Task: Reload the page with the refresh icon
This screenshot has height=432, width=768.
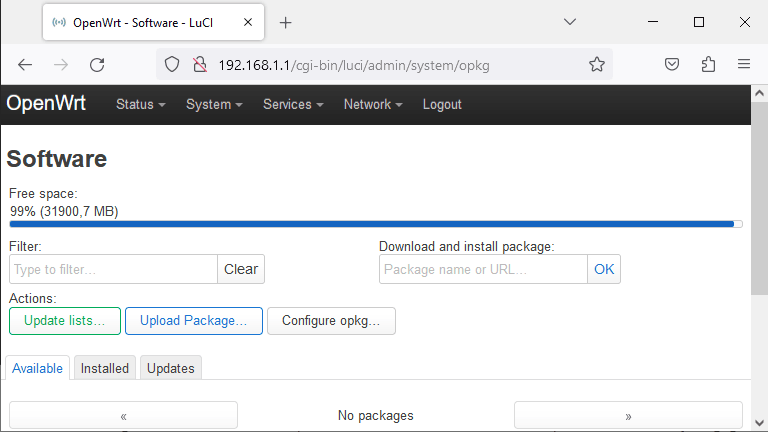Action: pos(97,65)
